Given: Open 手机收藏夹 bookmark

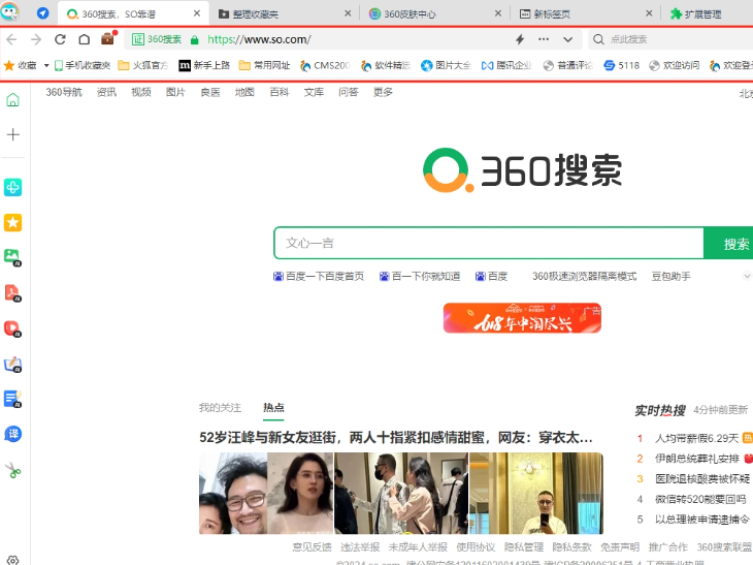Looking at the screenshot, I should click(x=82, y=65).
